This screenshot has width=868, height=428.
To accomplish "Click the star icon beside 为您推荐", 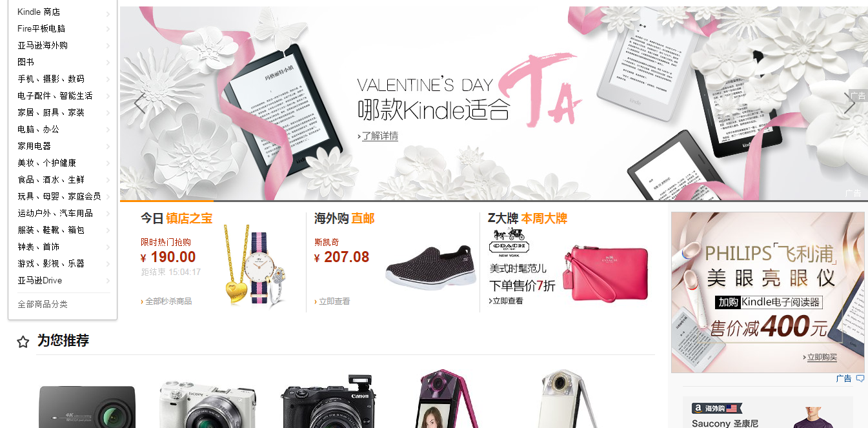I will point(23,342).
